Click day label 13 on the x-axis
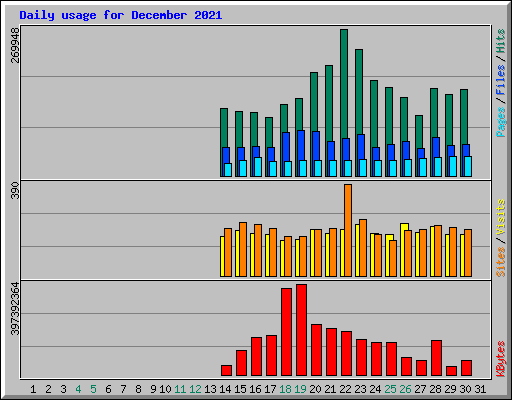Viewport: 512px width, 400px height. 210,389
